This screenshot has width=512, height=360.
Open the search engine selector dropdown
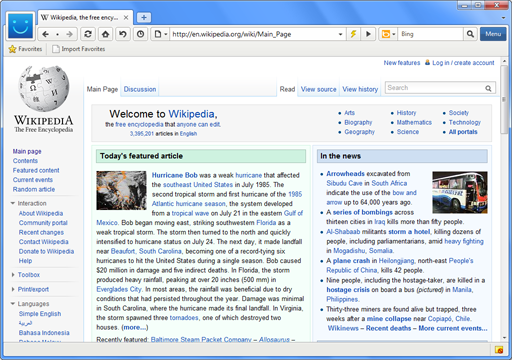pos(394,34)
